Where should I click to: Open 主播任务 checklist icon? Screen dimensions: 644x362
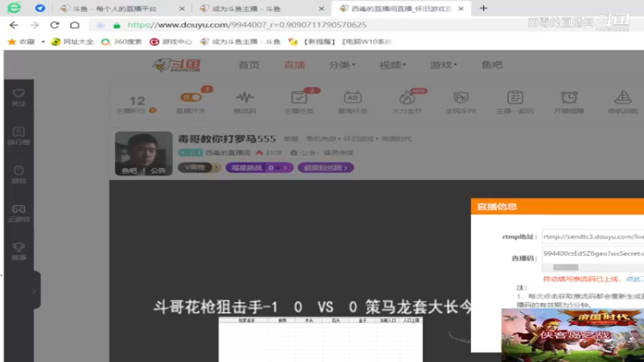tap(299, 102)
